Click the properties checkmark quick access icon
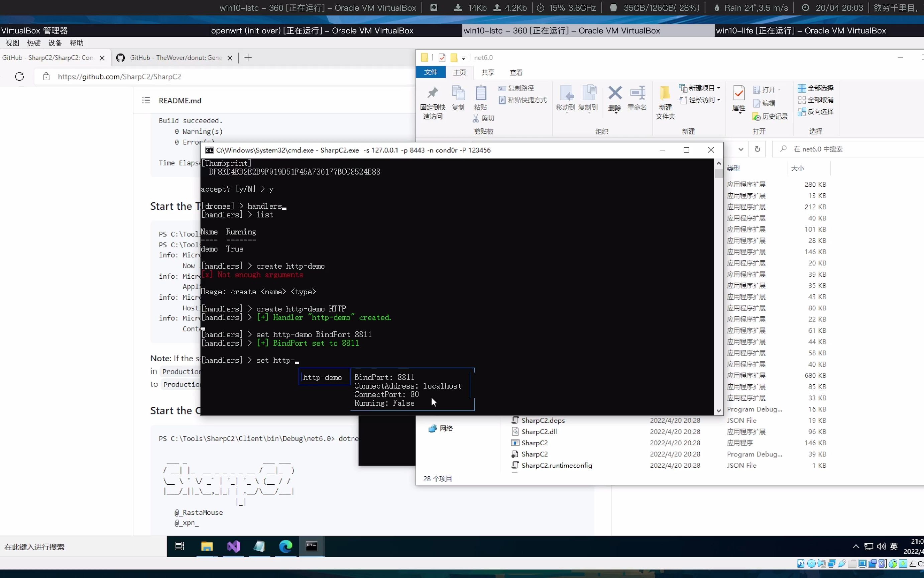The image size is (924, 578). tap(442, 58)
